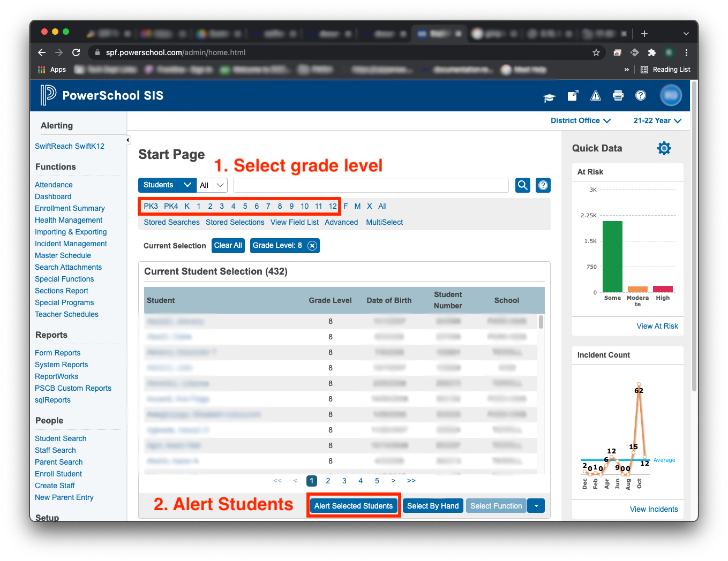
Task: Expand the Select Function arrow dropdown
Action: 536,506
